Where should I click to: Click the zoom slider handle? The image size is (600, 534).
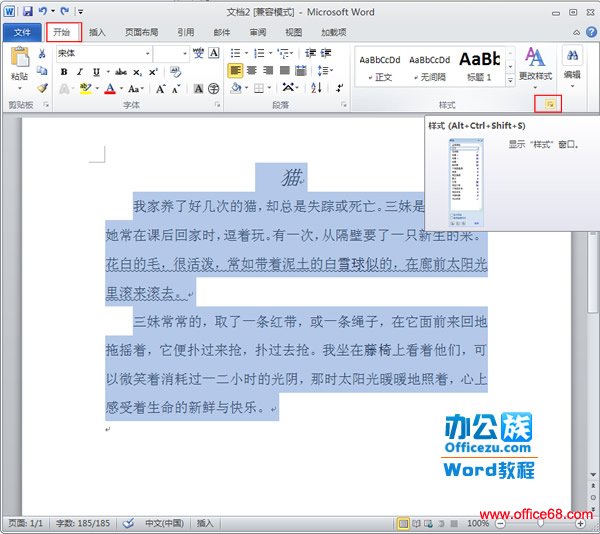pos(540,523)
